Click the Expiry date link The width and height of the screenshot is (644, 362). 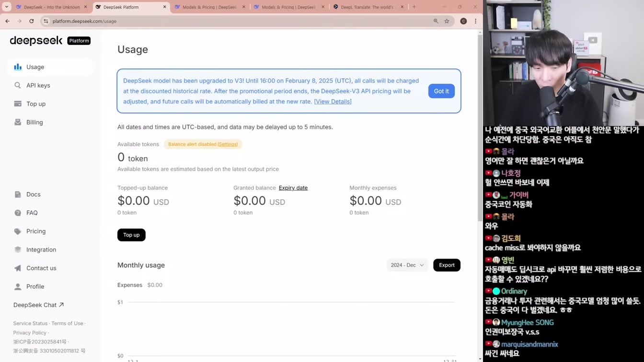point(293,188)
